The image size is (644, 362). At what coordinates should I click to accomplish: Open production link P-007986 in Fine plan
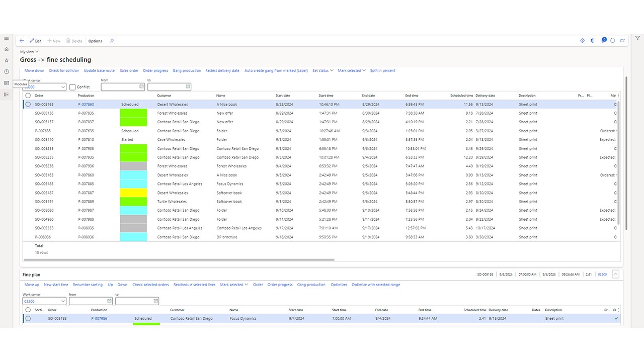[99, 318]
